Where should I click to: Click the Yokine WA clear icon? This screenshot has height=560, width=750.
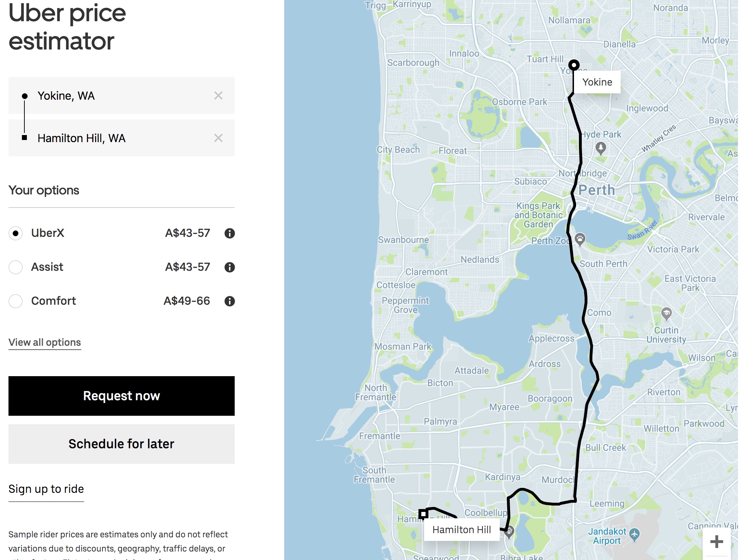[219, 96]
